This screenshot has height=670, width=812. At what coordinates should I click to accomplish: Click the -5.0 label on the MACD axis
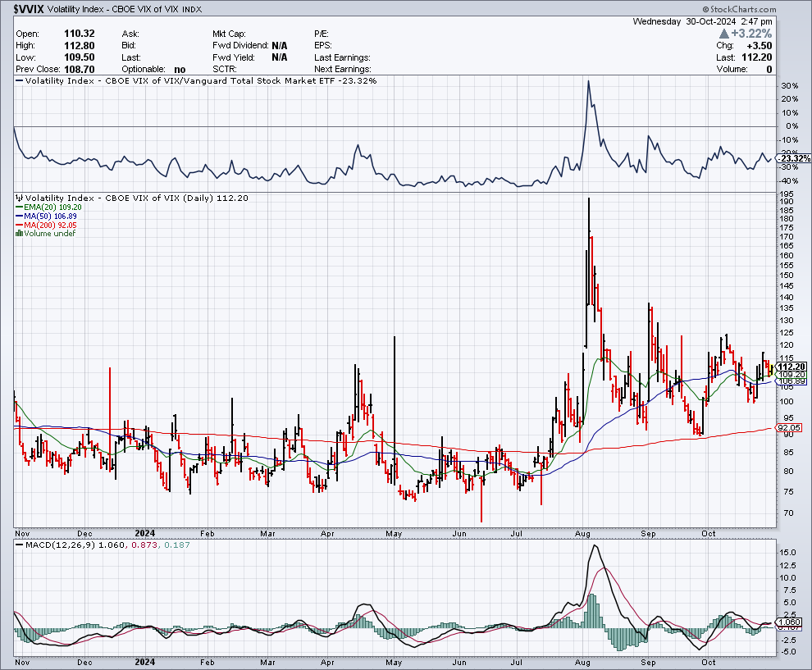[x=787, y=651]
